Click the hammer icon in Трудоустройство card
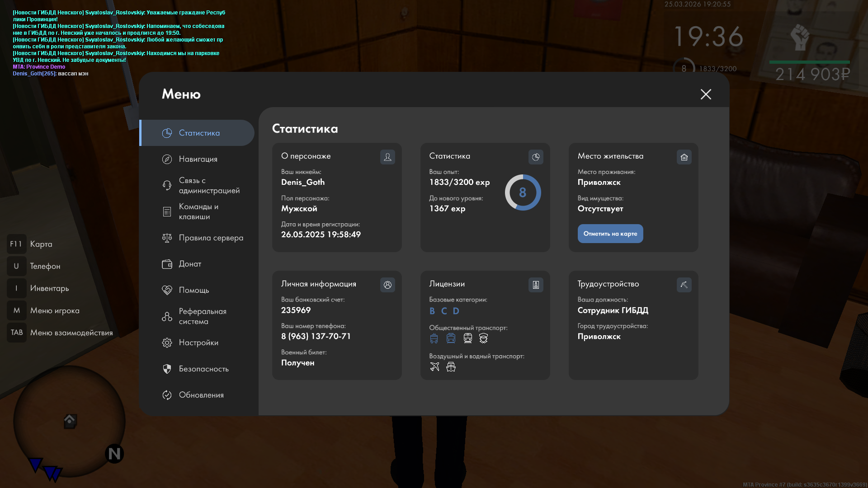The image size is (868, 488). tap(684, 285)
